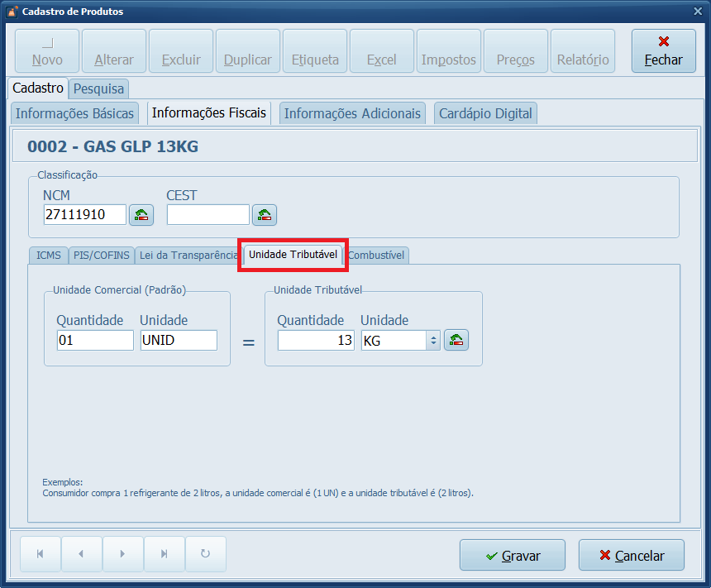Click the NCM input field
This screenshot has width=711, height=588.
[x=84, y=215]
